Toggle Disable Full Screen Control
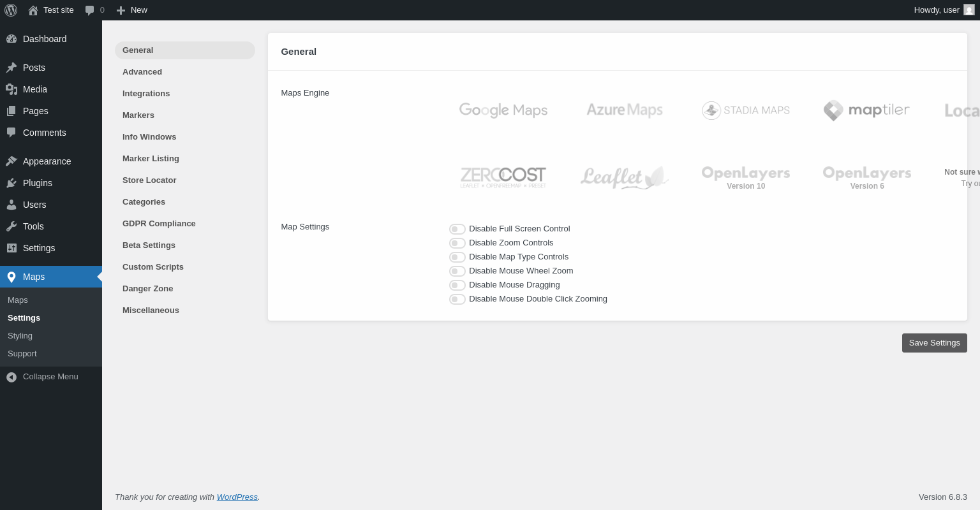The height and width of the screenshot is (510, 980). (457, 229)
